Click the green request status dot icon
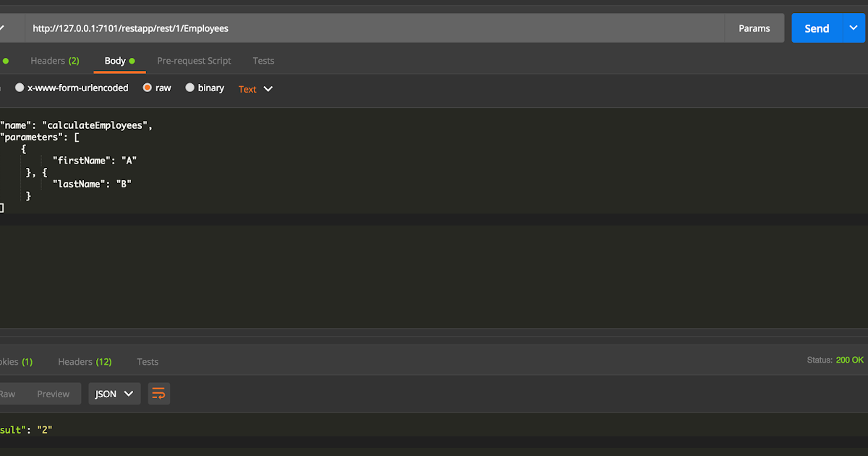This screenshot has width=868, height=456. [6, 60]
